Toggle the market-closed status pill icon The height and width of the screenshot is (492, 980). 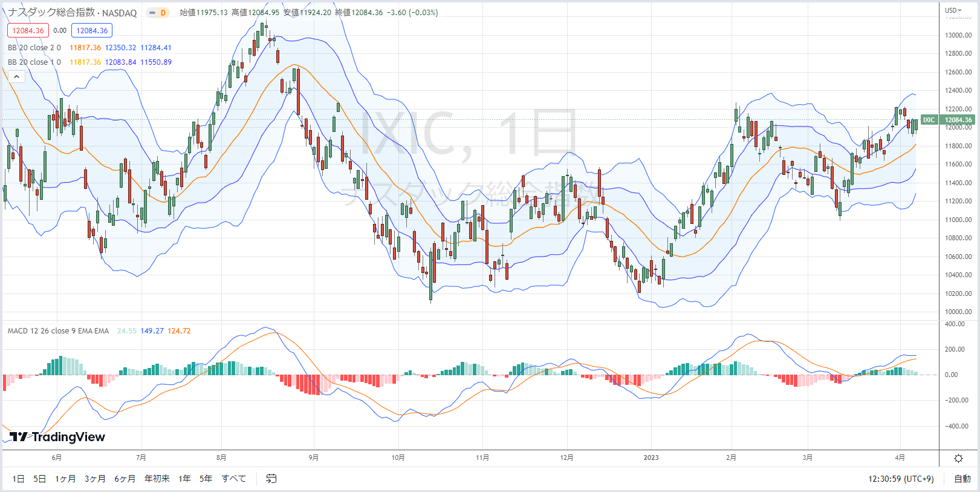152,13
